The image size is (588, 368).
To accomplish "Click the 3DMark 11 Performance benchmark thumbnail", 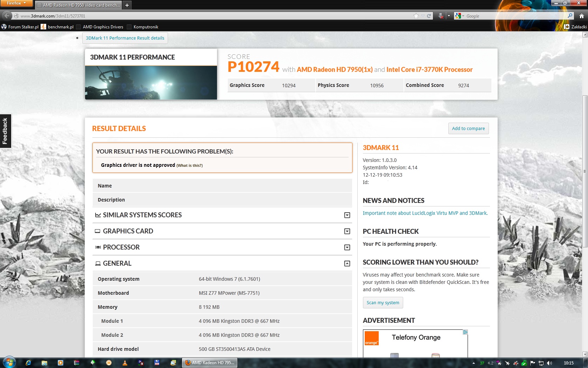I will click(151, 83).
